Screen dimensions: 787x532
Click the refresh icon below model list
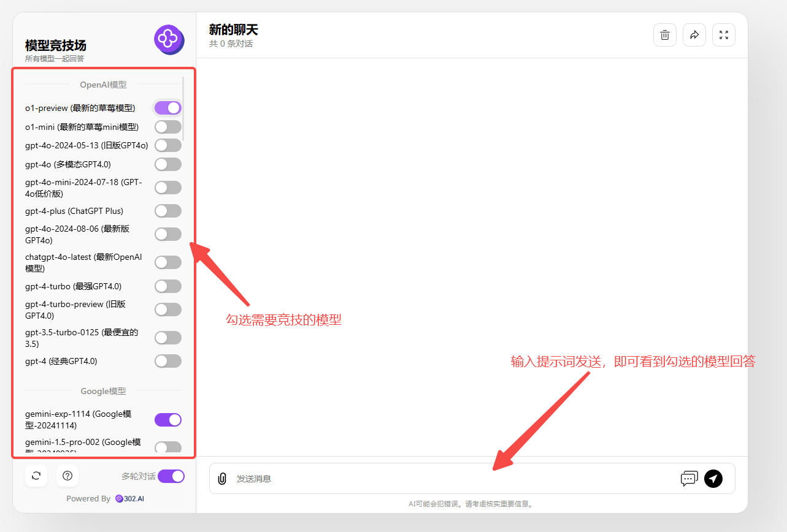pyautogui.click(x=36, y=476)
